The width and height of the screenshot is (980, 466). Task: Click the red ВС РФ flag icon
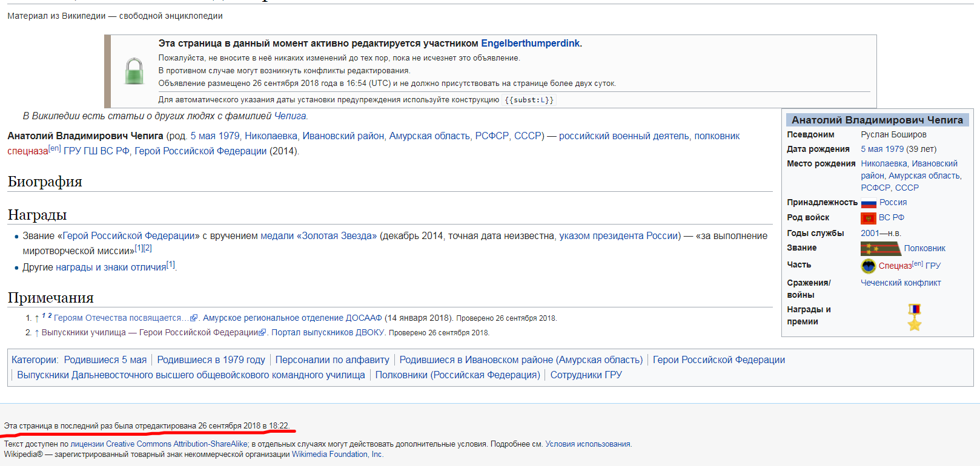point(868,218)
